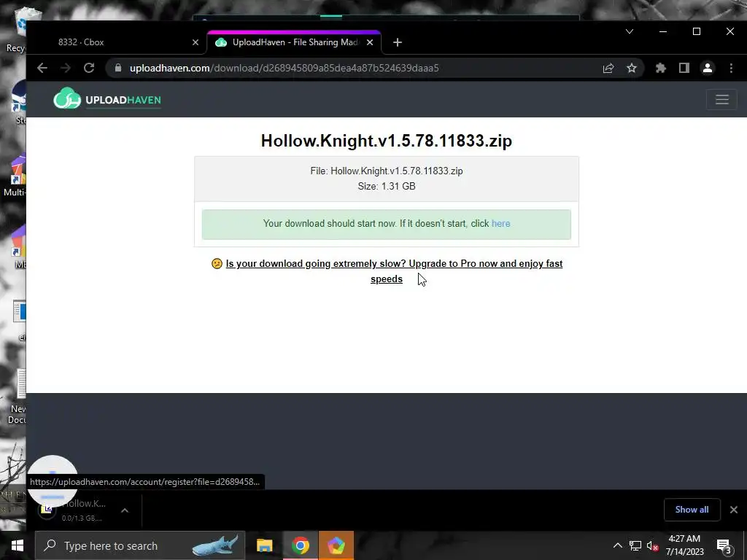Click the 'Size: 1.31 GB' text
The height and width of the screenshot is (560, 747).
point(387,186)
